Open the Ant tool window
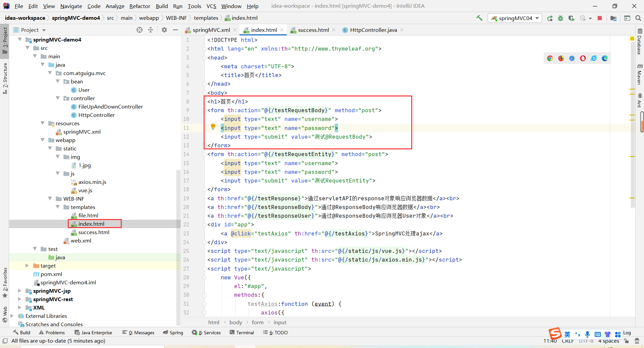The height and width of the screenshot is (348, 644). pyautogui.click(x=639, y=100)
